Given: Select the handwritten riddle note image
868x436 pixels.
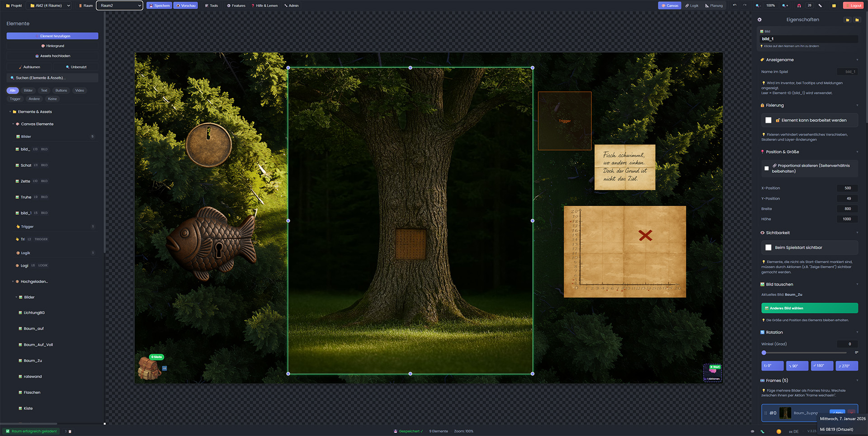Looking at the screenshot, I should (625, 167).
